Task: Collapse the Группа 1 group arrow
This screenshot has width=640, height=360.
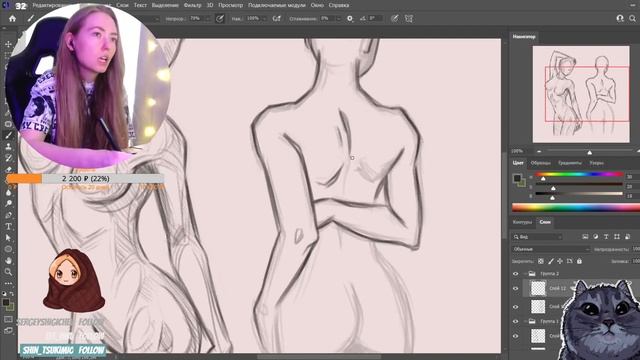Action: click(x=525, y=321)
